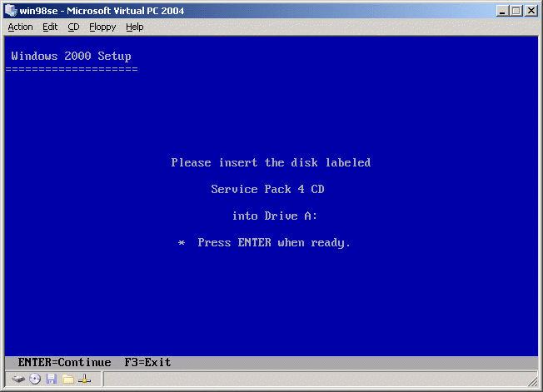Click the 'F3=Exit' status text
543x392 pixels.
click(147, 362)
